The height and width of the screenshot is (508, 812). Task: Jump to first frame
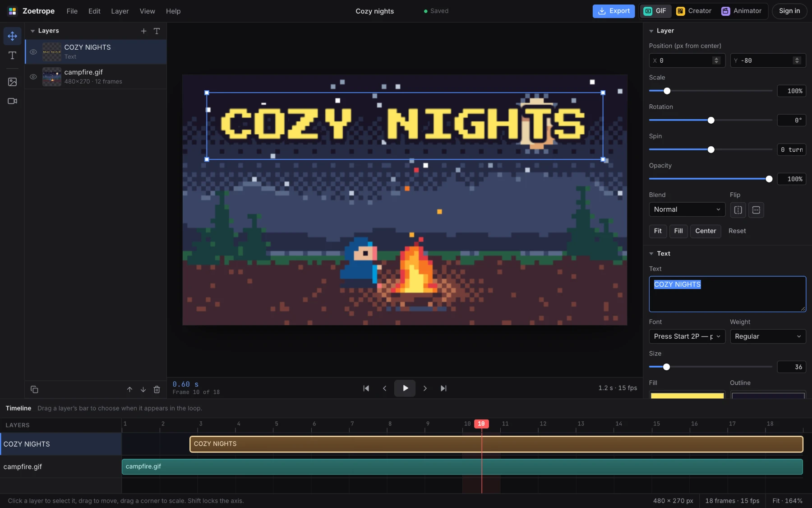(x=366, y=388)
